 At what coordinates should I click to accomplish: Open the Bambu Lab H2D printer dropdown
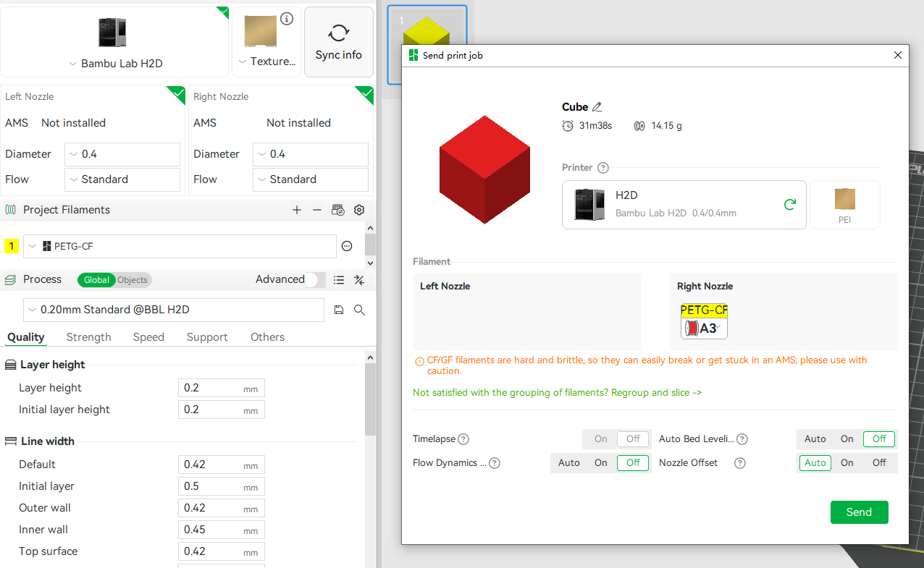point(114,64)
